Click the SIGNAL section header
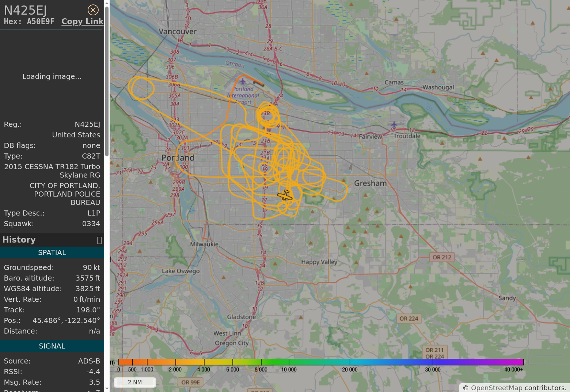Image resolution: width=570 pixels, height=392 pixels. (x=52, y=346)
